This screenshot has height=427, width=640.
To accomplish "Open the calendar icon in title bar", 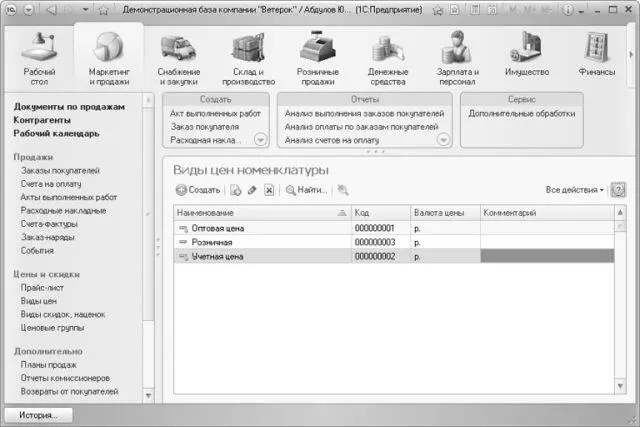I will click(492, 10).
